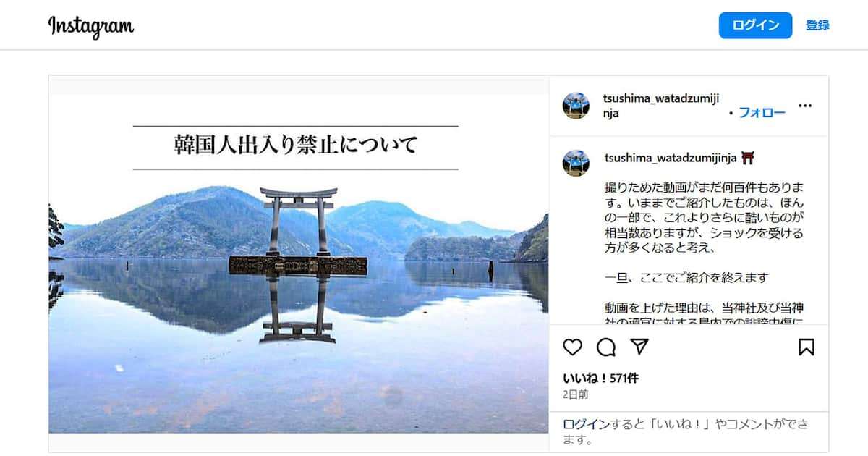Click the Instagram logo
Image resolution: width=868 pixels, height=456 pixels.
pyautogui.click(x=91, y=26)
